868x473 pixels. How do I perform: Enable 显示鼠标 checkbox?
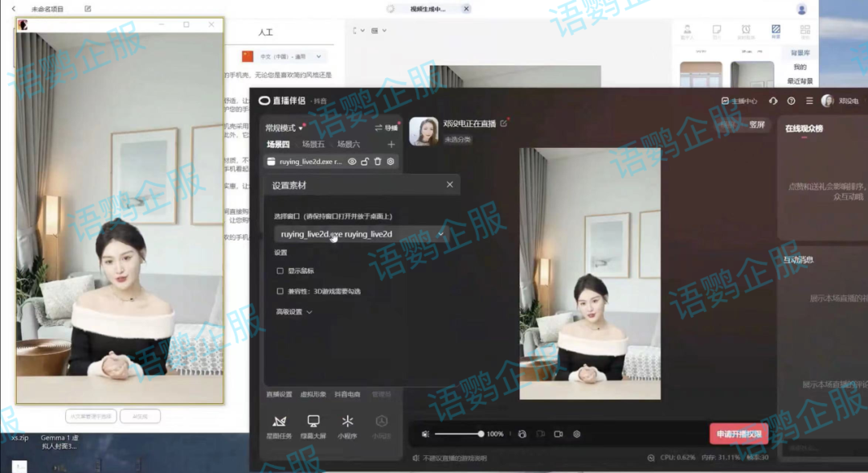click(280, 271)
